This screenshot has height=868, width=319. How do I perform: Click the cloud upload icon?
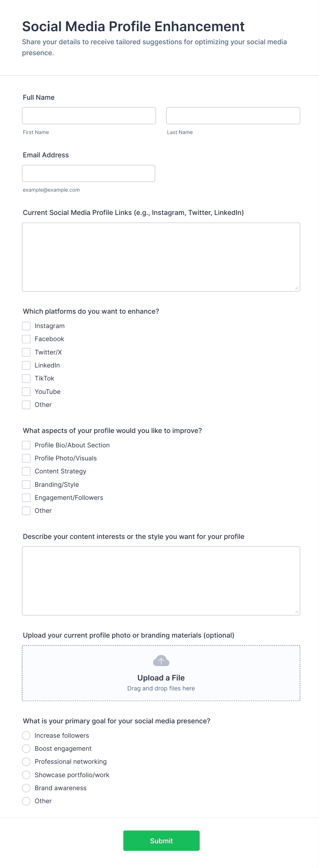click(x=161, y=660)
